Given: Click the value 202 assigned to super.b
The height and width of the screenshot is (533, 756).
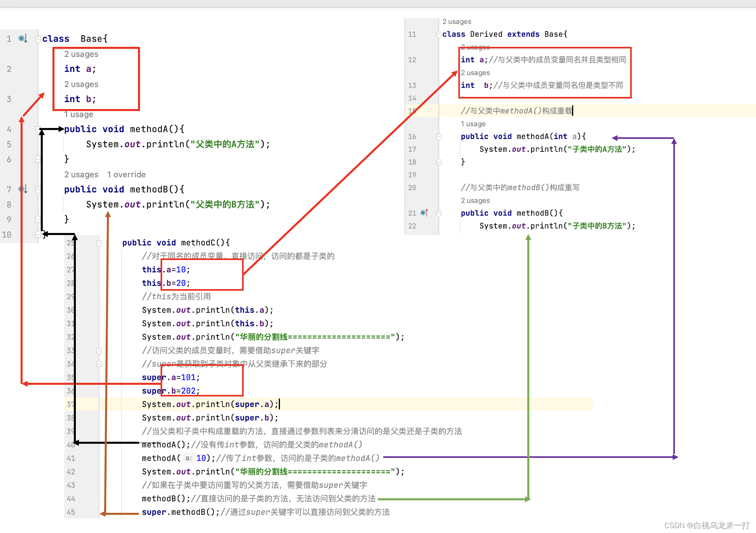Looking at the screenshot, I should 188,391.
